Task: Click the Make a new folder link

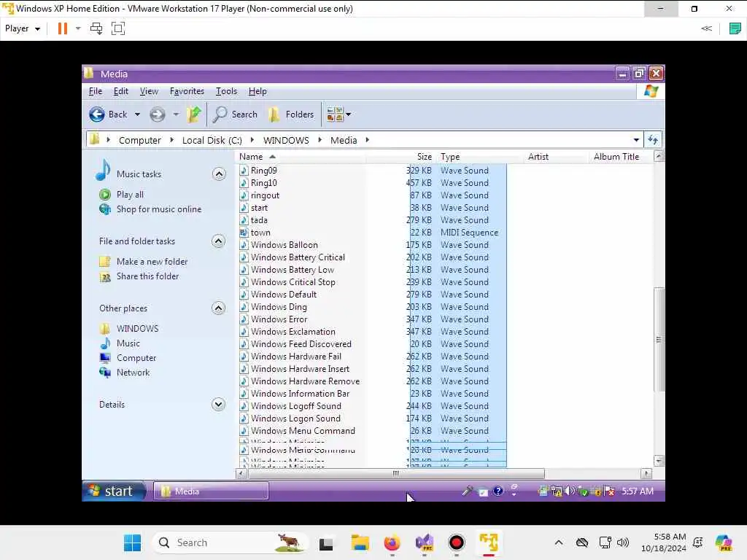Action: [x=152, y=262]
